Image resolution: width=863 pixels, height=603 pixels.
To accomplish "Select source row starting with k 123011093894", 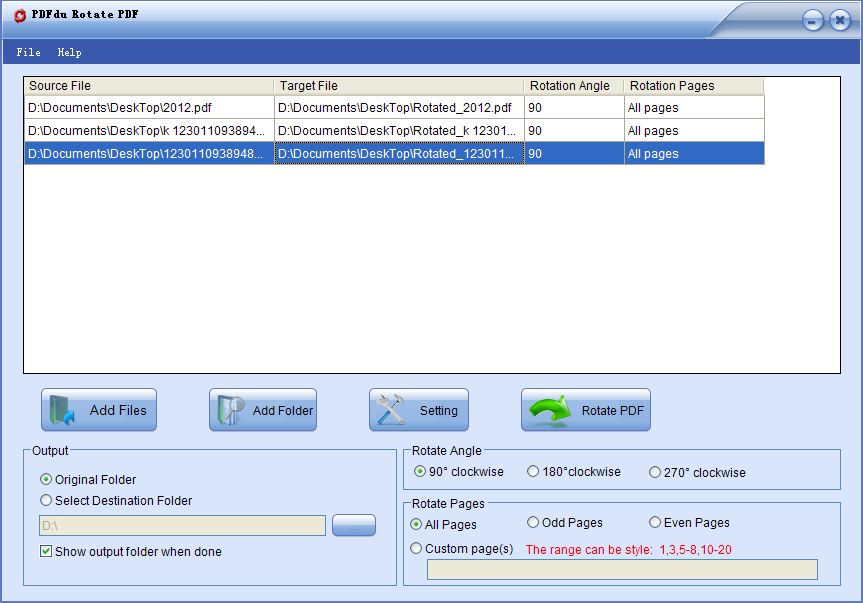I will (149, 130).
